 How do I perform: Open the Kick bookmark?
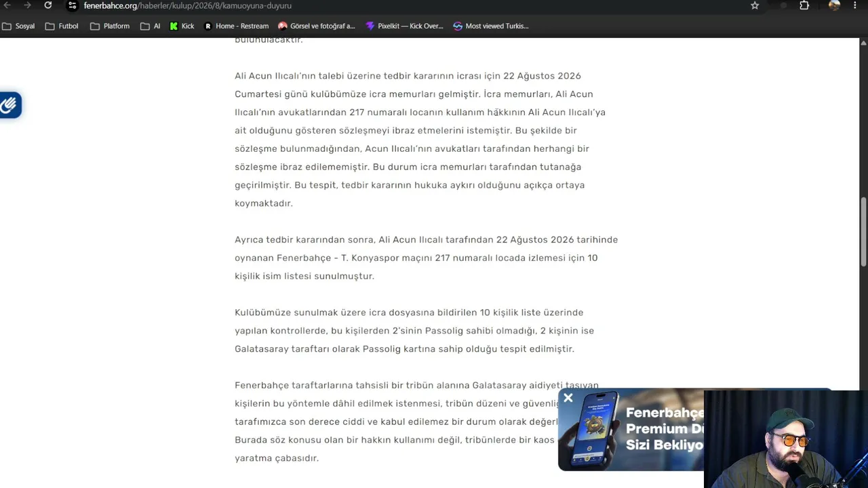(x=182, y=26)
